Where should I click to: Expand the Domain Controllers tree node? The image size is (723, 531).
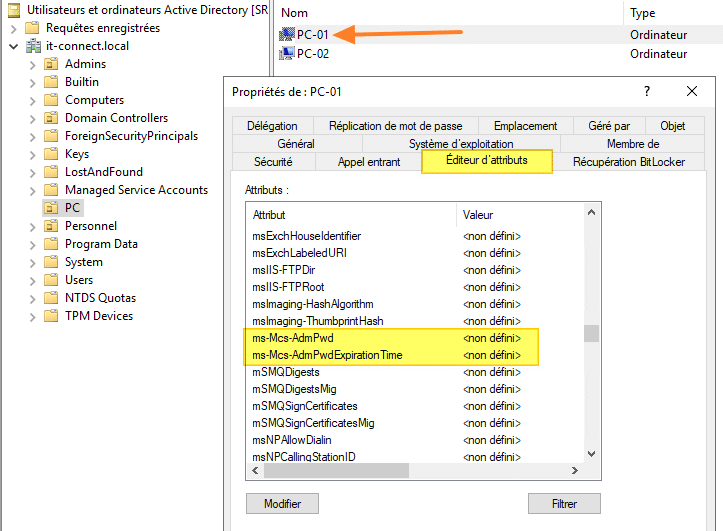(x=32, y=118)
